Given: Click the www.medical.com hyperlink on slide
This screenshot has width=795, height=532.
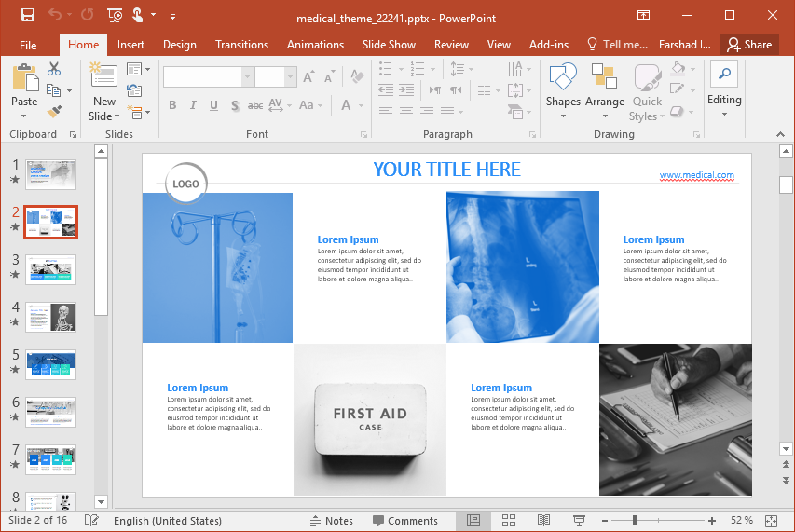Looking at the screenshot, I should pyautogui.click(x=696, y=175).
